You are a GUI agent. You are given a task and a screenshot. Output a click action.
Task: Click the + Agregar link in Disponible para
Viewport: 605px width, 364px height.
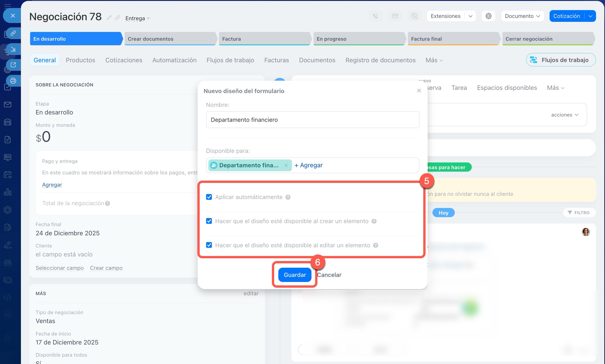point(308,165)
